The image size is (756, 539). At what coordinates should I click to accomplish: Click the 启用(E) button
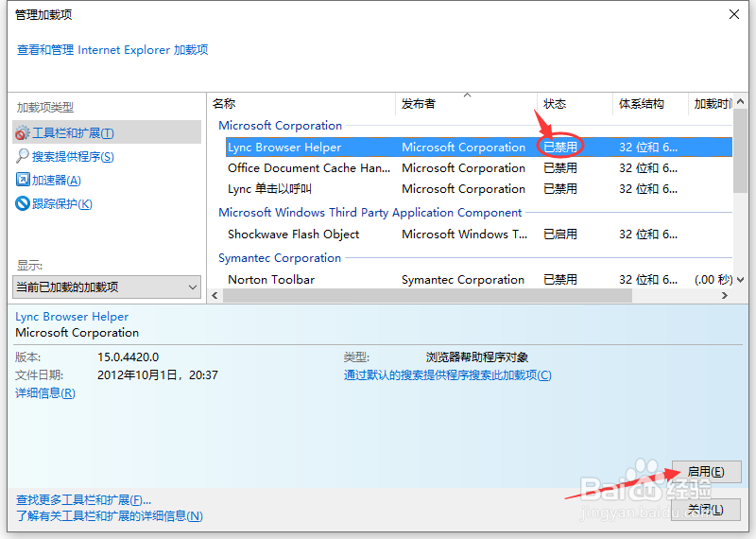[x=706, y=472]
